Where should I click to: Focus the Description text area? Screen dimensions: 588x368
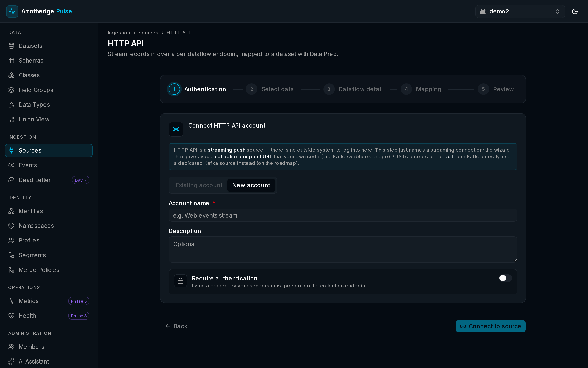pos(343,249)
